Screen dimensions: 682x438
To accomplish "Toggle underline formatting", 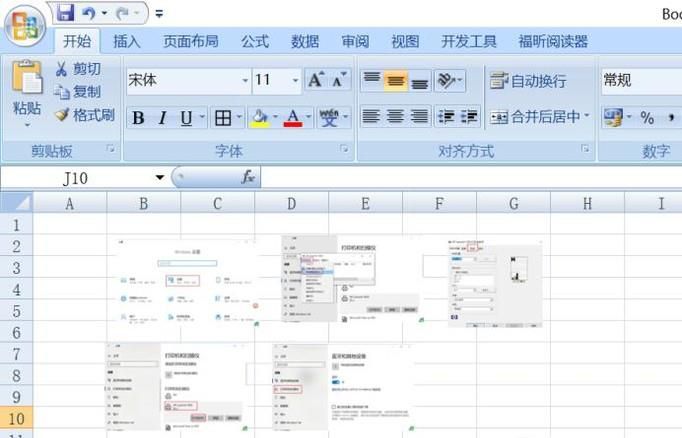I will tap(186, 118).
